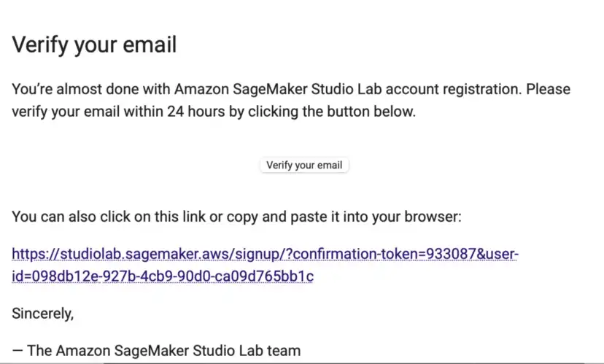Click the "Verify your email" button
Viewport: 604px width, 364px height.
(x=304, y=166)
